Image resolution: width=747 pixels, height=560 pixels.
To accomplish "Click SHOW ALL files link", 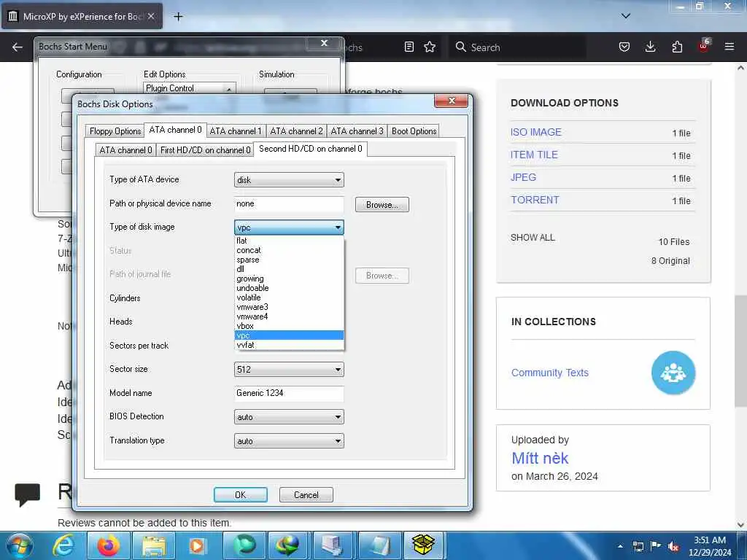I will pos(533,238).
